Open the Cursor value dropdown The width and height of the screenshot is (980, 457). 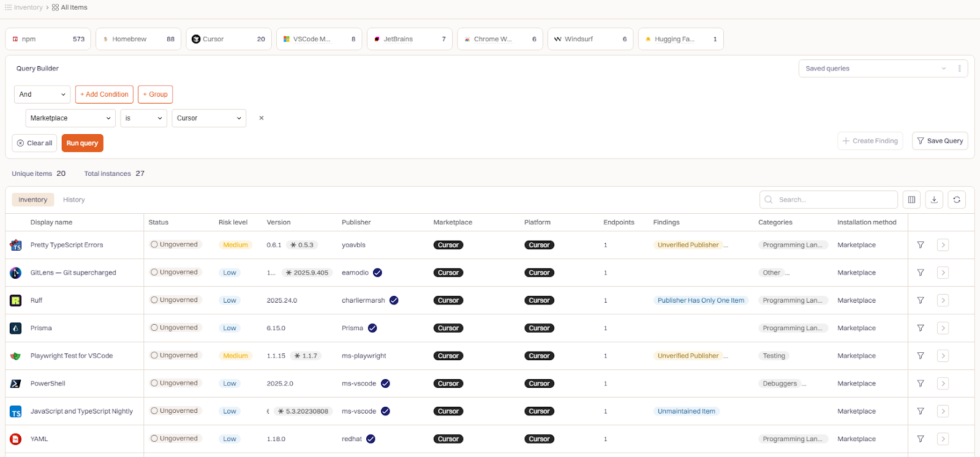pyautogui.click(x=209, y=118)
